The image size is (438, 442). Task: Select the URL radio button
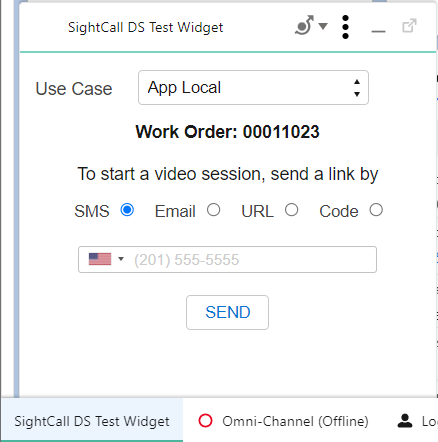coord(291,210)
